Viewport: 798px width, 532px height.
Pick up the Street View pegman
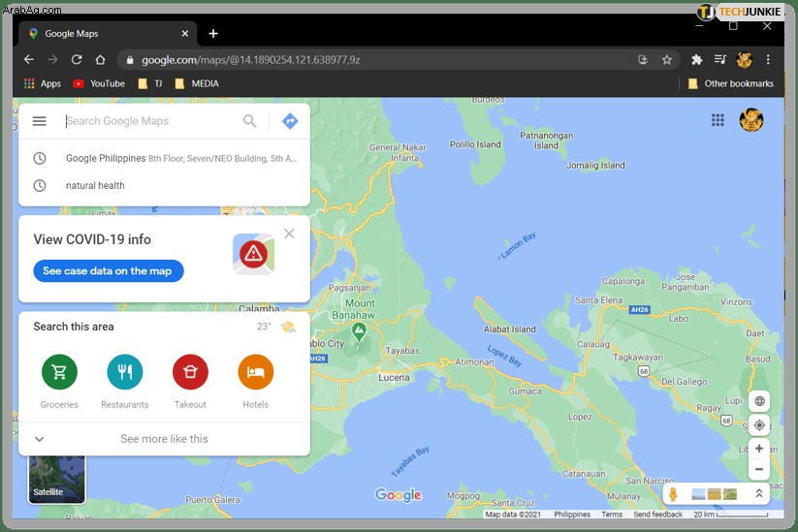point(673,494)
